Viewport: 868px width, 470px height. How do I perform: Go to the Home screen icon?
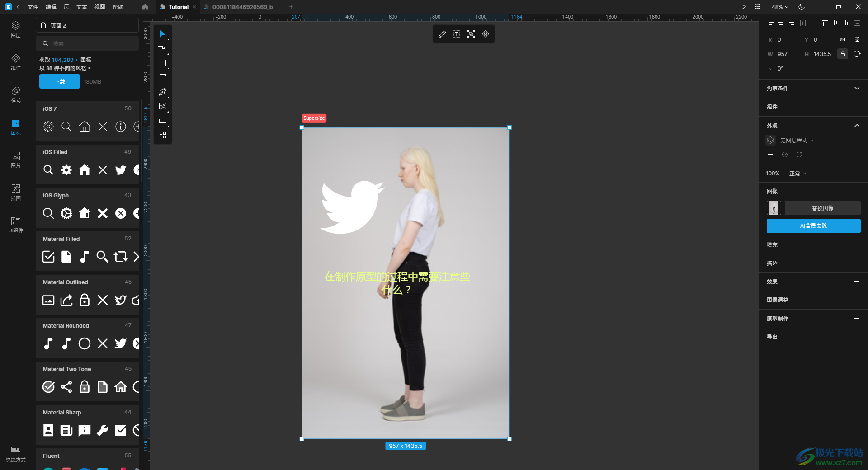coord(145,7)
